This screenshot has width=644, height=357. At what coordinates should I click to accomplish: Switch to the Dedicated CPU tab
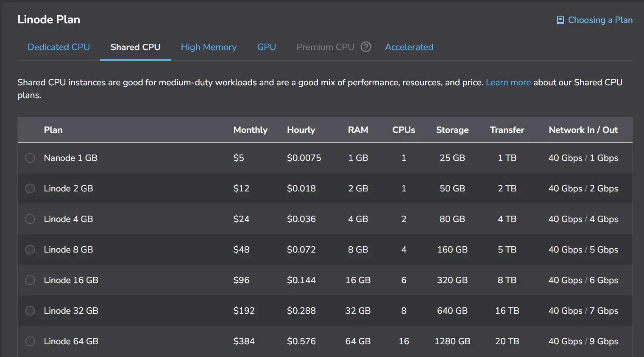click(59, 47)
